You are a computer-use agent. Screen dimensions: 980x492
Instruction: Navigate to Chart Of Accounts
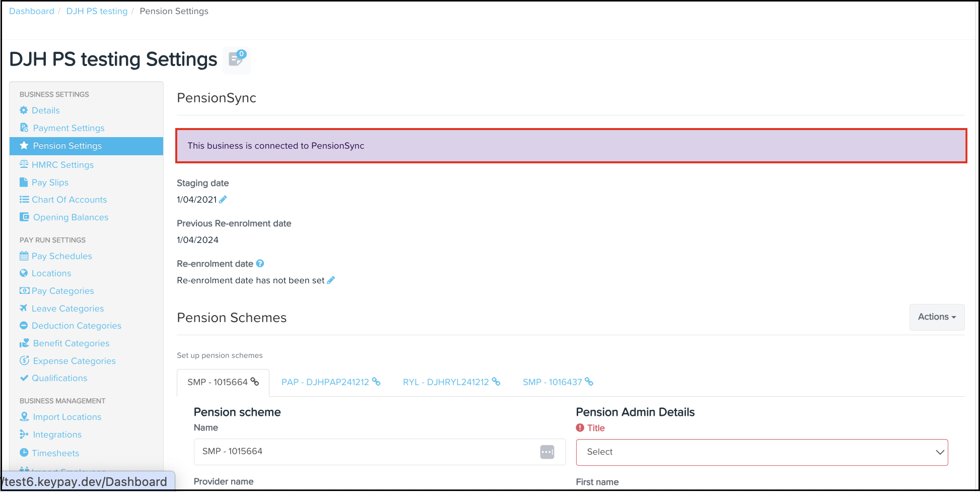(69, 200)
